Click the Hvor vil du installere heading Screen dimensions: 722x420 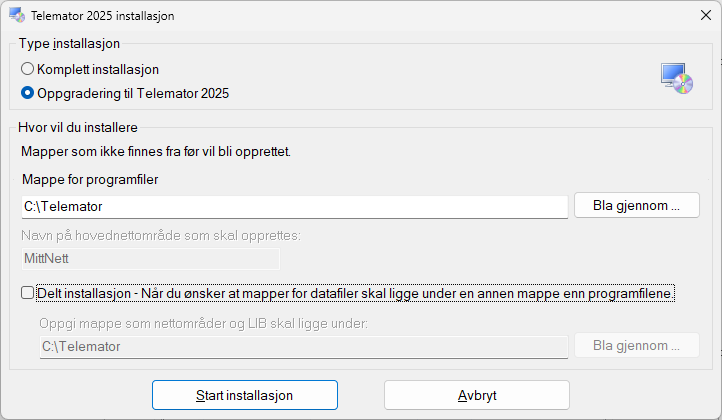pyautogui.click(x=78, y=128)
